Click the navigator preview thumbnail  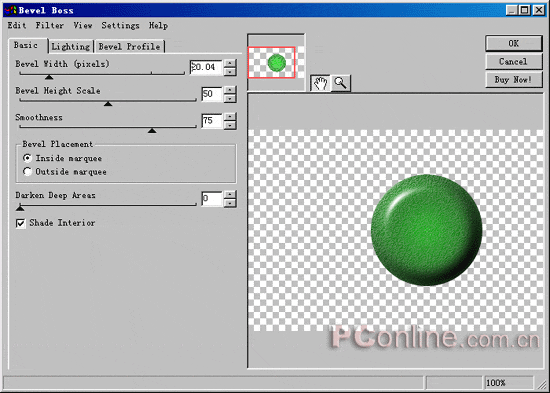coord(272,62)
